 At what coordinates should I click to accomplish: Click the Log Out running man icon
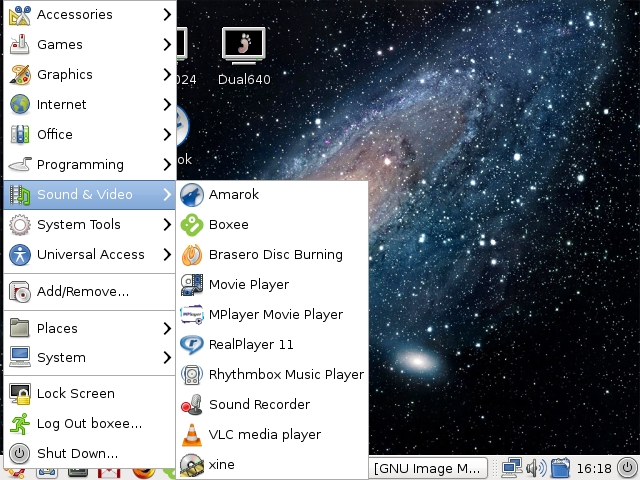pyautogui.click(x=20, y=424)
